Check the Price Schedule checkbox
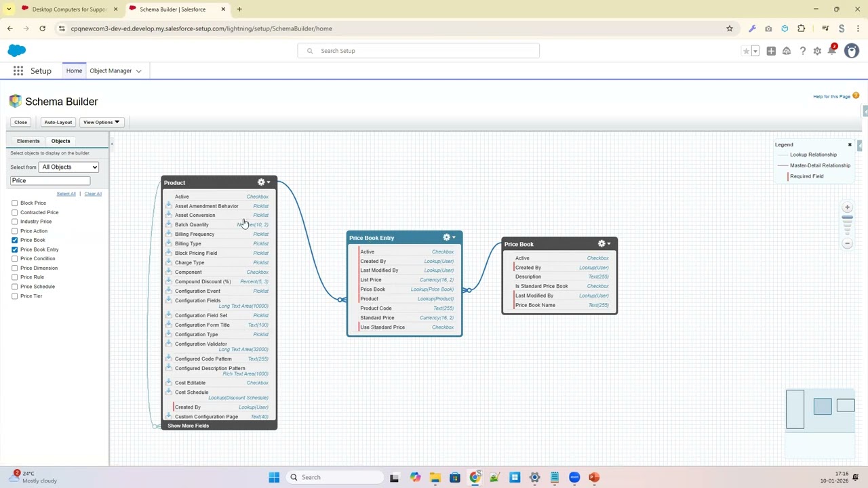 15,287
